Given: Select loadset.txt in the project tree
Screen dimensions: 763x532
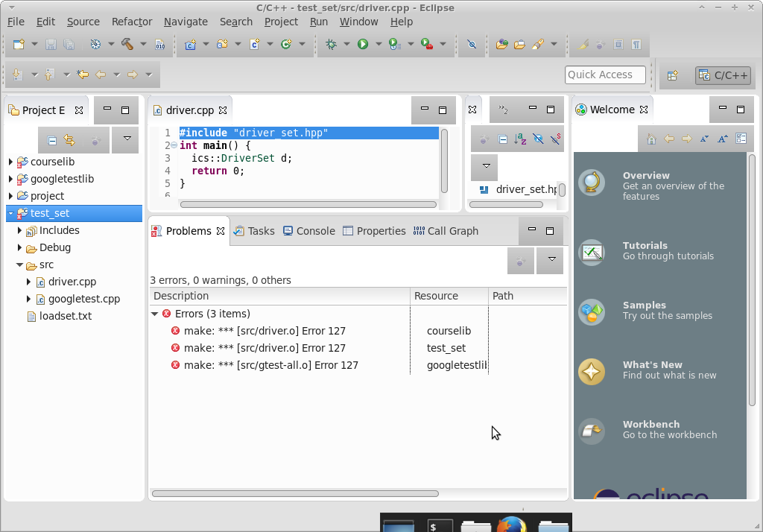Looking at the screenshot, I should pos(66,317).
